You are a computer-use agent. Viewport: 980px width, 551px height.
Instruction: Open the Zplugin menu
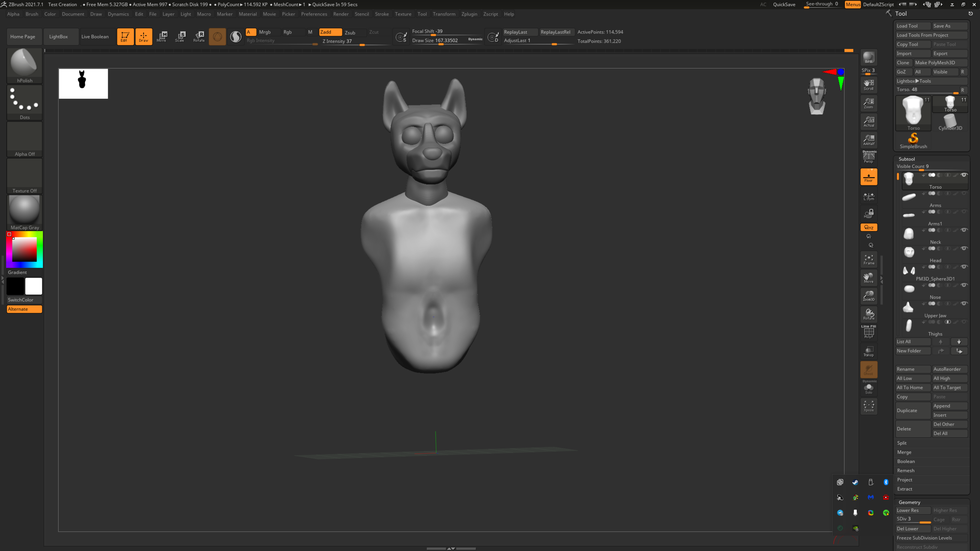[469, 14]
